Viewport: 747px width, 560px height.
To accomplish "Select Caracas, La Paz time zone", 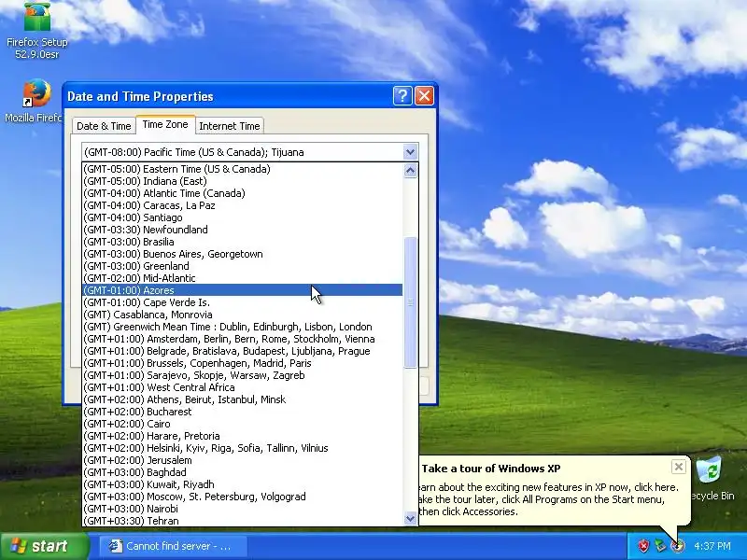I will click(x=243, y=205).
